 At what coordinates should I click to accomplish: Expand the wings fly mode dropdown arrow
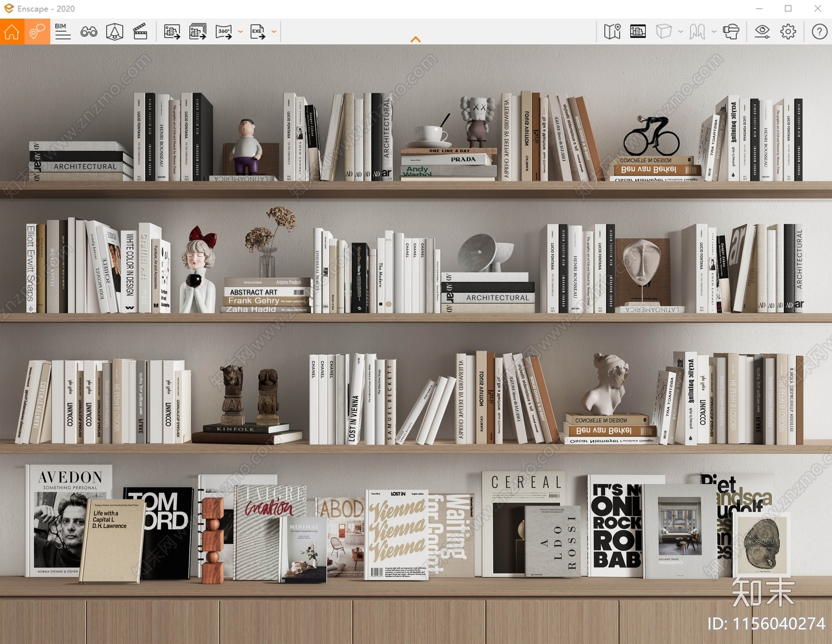(714, 32)
